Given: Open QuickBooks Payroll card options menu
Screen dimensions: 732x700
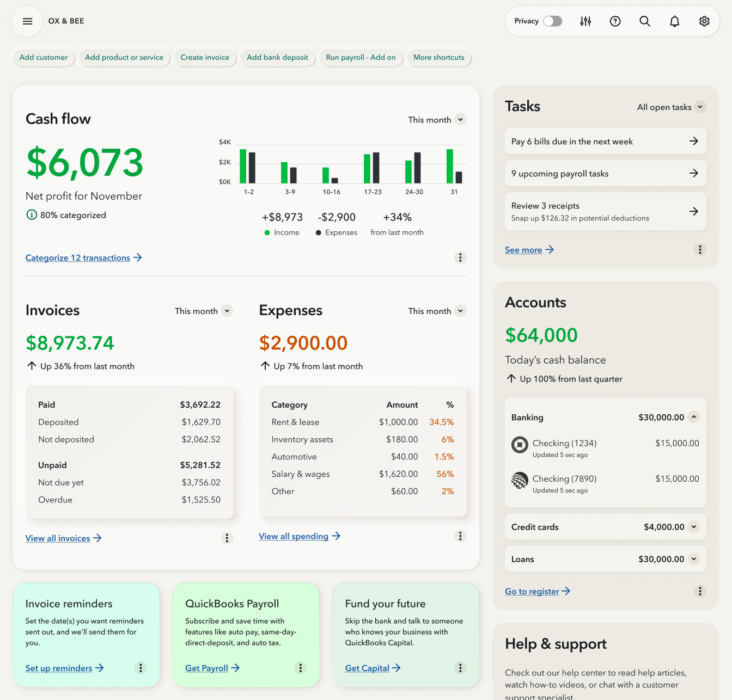Looking at the screenshot, I should pyautogui.click(x=301, y=668).
